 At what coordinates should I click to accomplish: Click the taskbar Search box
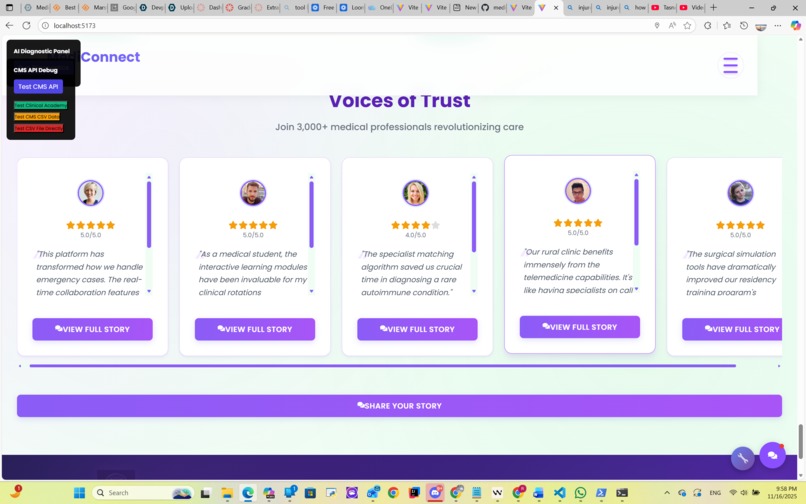click(143, 493)
